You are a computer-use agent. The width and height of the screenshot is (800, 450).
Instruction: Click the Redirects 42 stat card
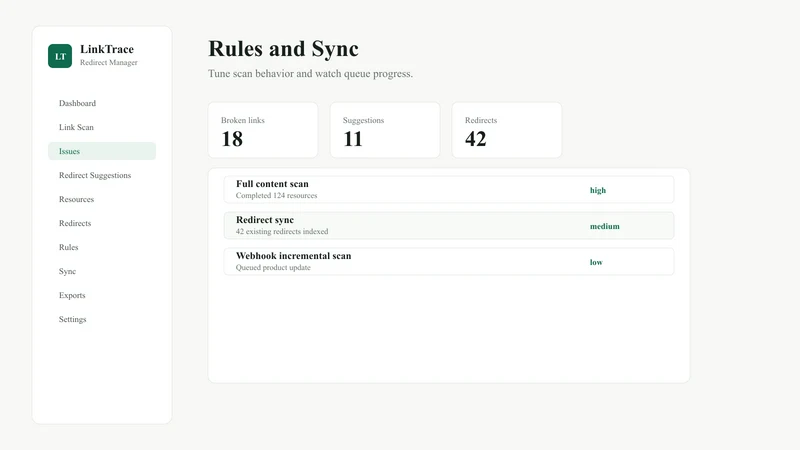coord(507,130)
